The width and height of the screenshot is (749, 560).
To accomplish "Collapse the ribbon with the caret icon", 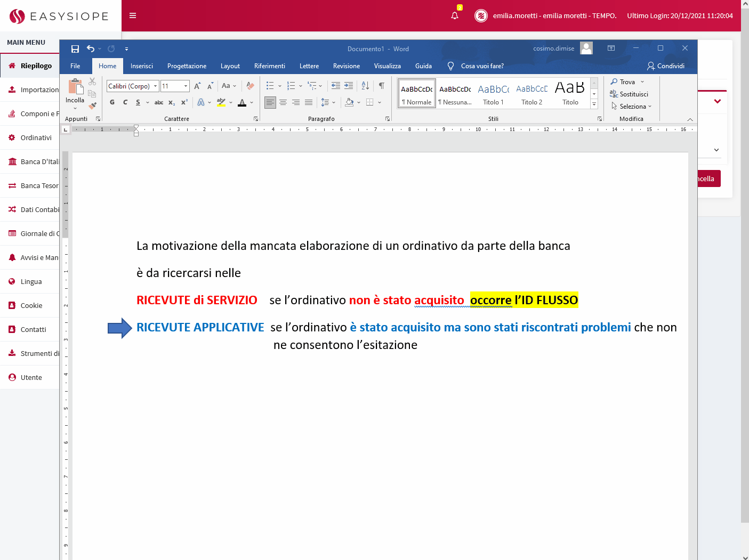I will [x=690, y=119].
